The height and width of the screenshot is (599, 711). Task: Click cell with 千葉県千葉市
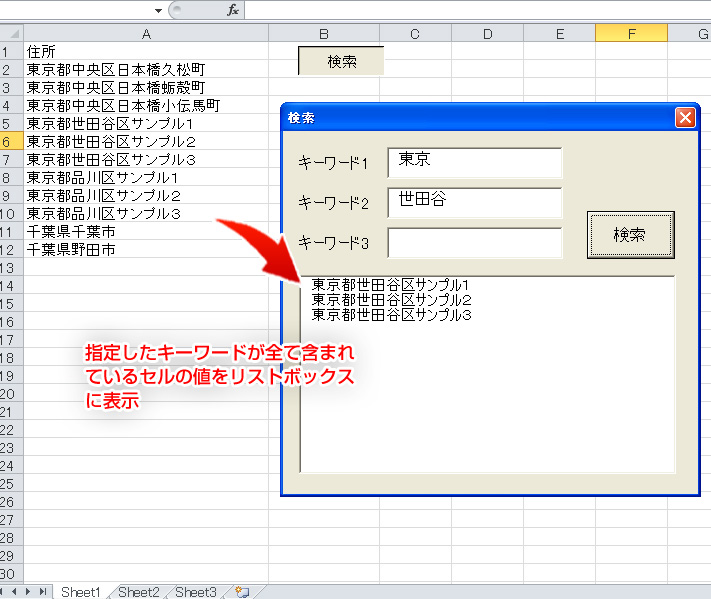coord(146,232)
